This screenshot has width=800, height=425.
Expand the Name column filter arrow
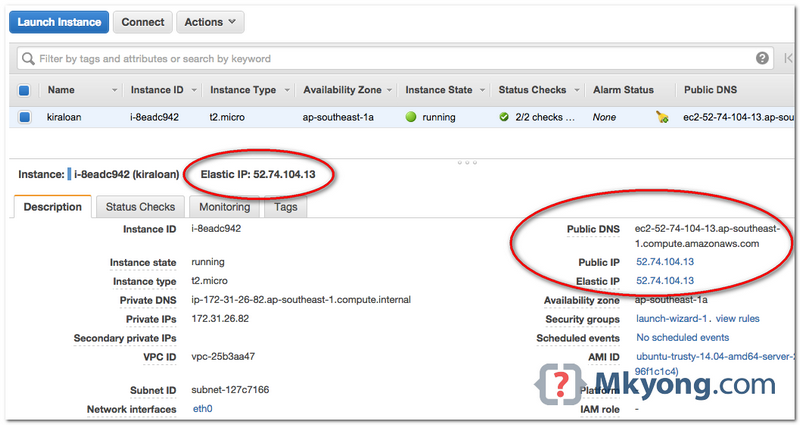115,90
